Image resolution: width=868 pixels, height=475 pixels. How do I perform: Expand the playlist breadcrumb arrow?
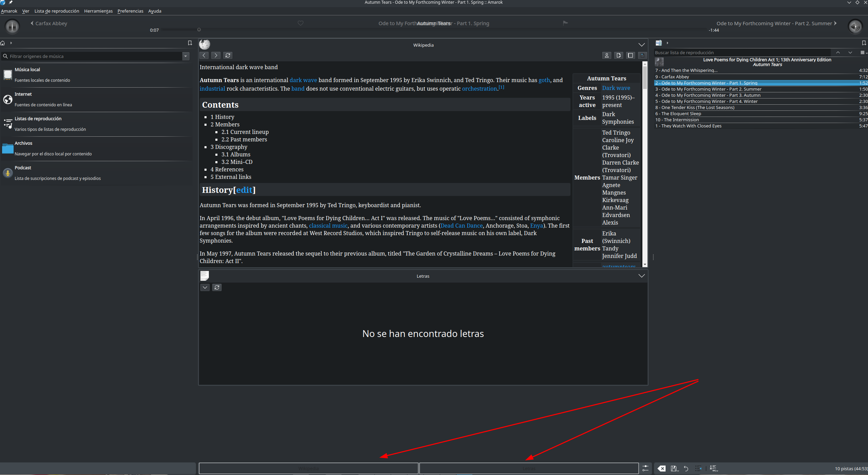(667, 43)
